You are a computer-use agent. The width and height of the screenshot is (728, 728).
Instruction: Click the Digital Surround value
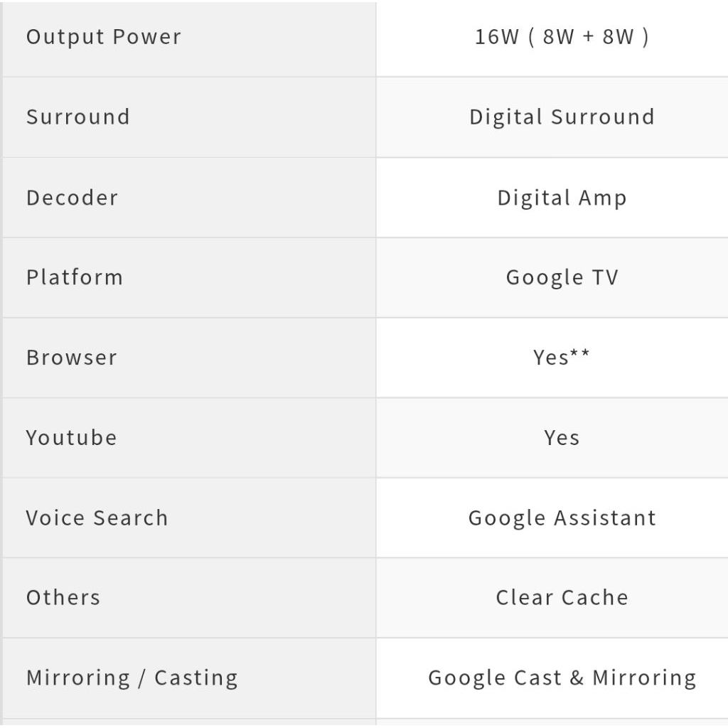[x=562, y=117]
